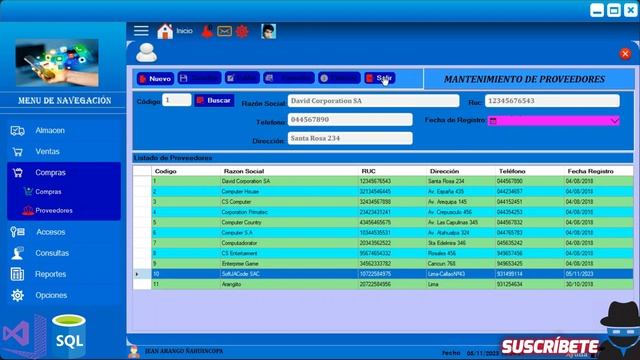Image resolution: width=640 pixels, height=360 pixels.
Task: Click the Fecha Registro column header
Action: click(590, 171)
